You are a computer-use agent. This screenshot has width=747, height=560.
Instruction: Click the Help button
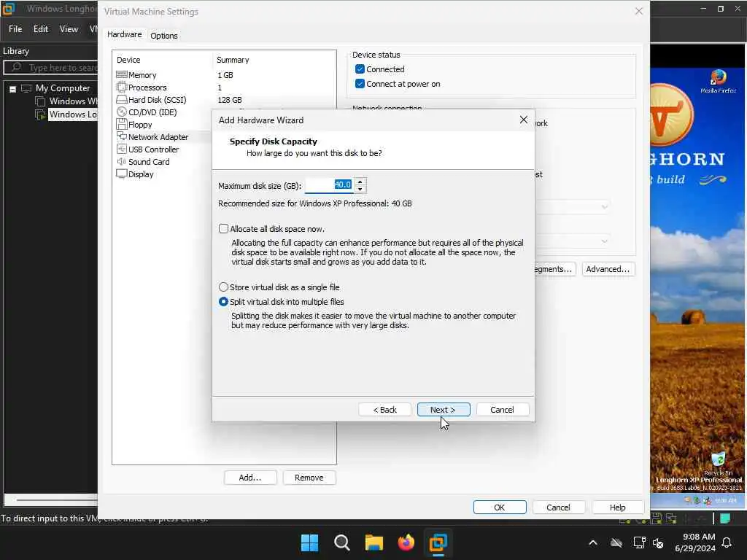617,507
